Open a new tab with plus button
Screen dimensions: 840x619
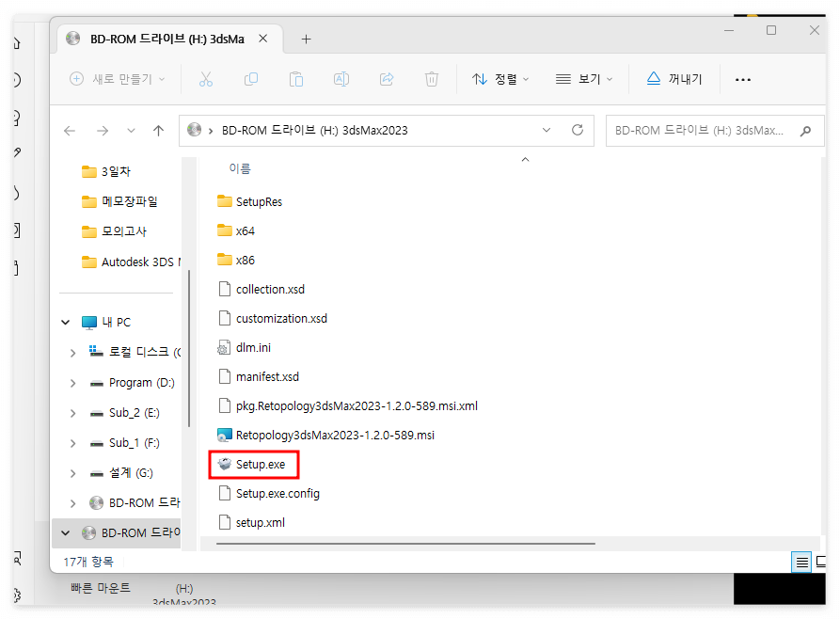[306, 40]
